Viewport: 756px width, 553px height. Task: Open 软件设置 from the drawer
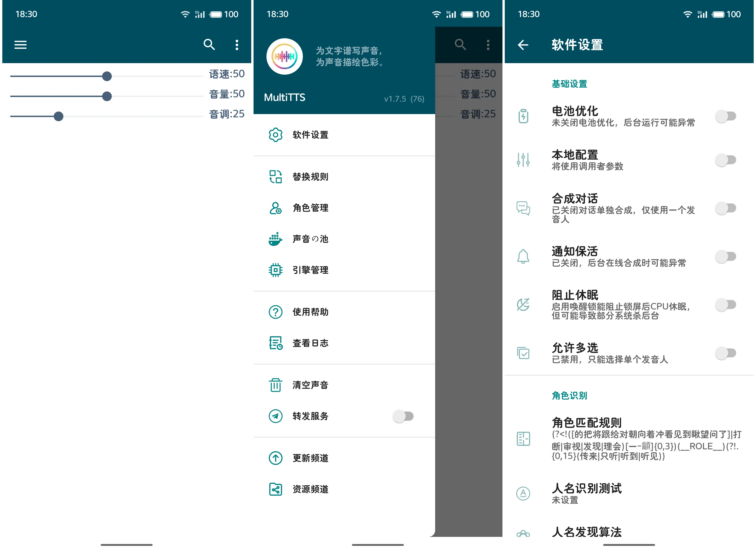344,135
